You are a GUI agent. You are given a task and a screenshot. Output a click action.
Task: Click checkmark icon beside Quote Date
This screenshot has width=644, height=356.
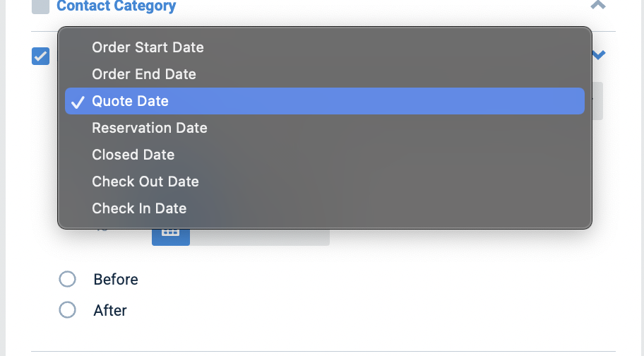tap(78, 102)
